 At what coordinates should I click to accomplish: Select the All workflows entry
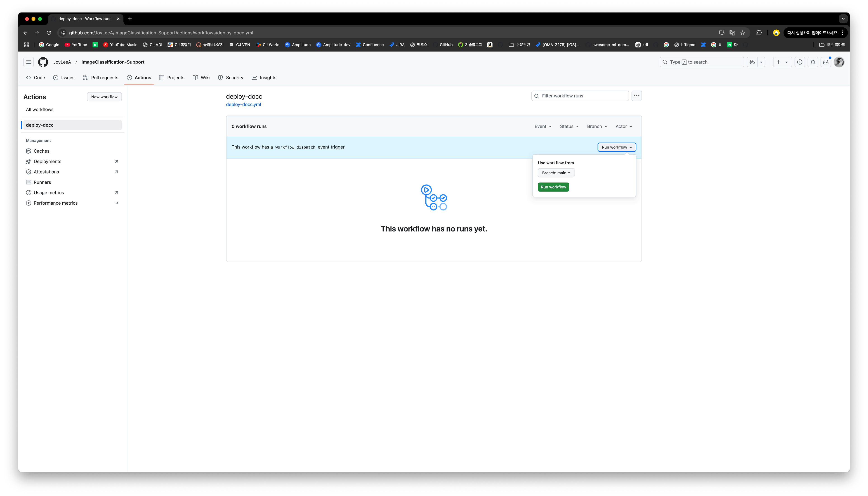40,109
